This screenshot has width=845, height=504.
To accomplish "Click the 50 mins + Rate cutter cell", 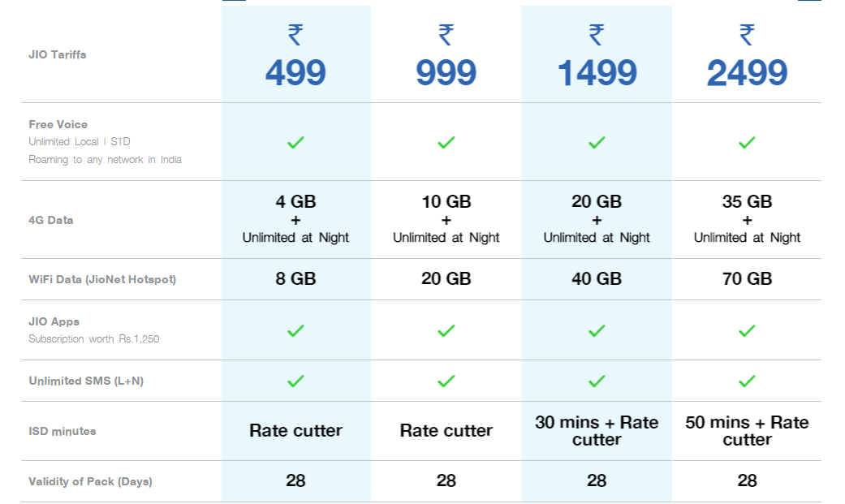I will pos(747,431).
